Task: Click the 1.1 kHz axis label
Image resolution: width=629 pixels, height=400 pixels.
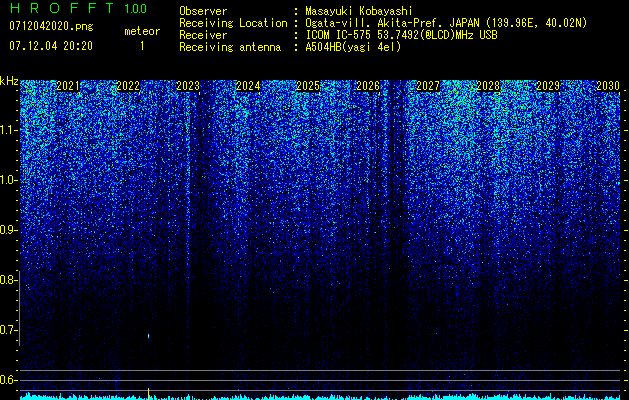Action: [7, 130]
